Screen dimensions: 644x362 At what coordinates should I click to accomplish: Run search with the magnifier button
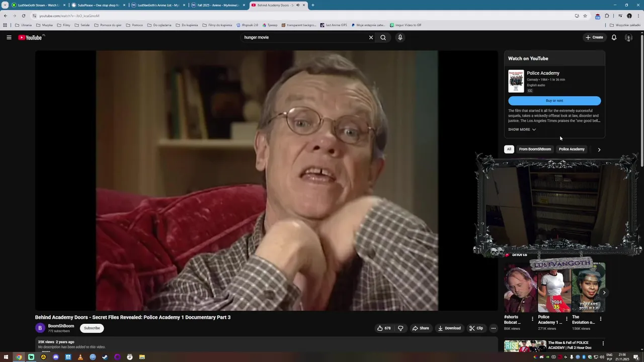click(x=383, y=37)
